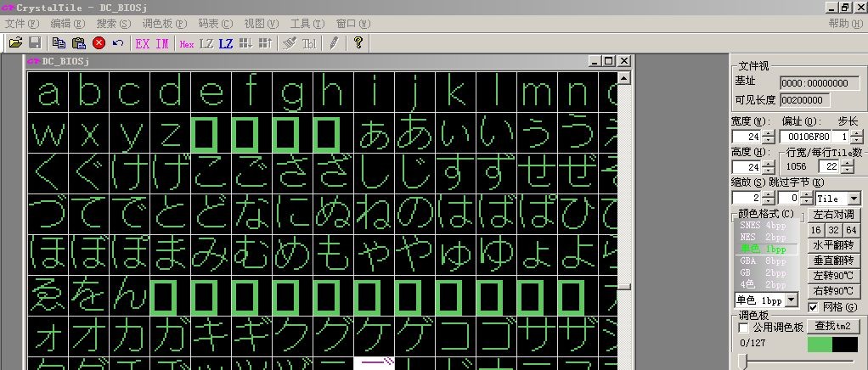The width and height of the screenshot is (868, 370).
Task: Click the undo arrow toolbar icon
Action: pos(118,42)
